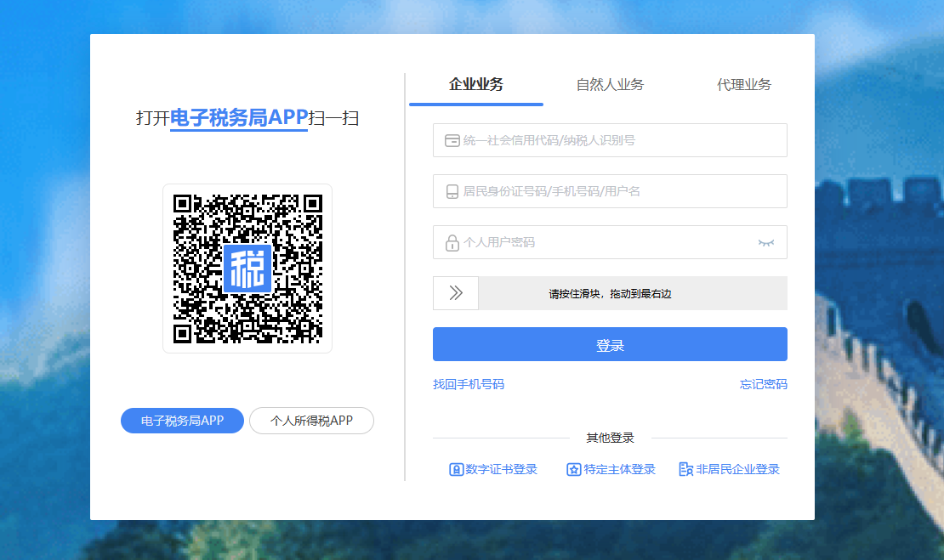
Task: Open the 忘记密码 link
Action: point(764,384)
